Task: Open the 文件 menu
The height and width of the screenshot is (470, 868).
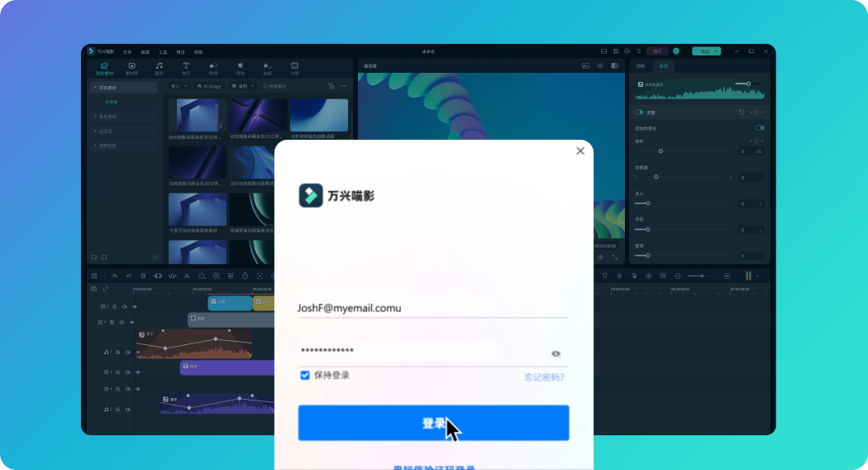Action: click(x=127, y=52)
